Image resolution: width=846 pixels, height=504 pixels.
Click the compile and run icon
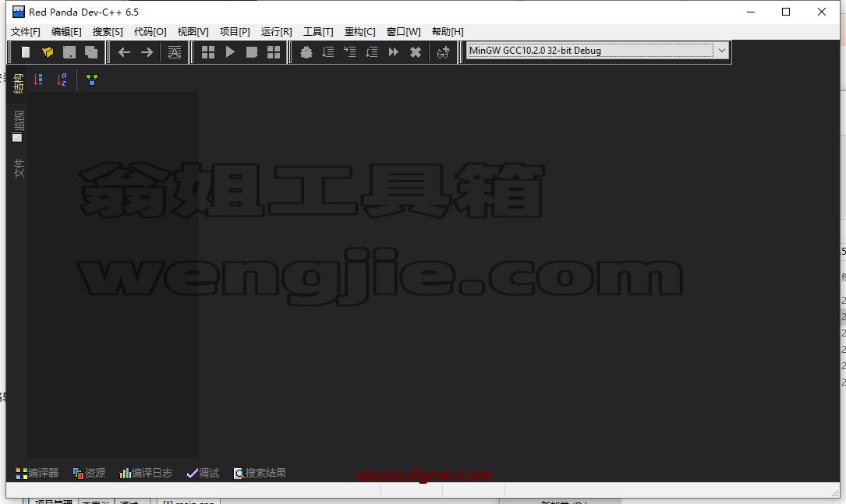click(251, 52)
